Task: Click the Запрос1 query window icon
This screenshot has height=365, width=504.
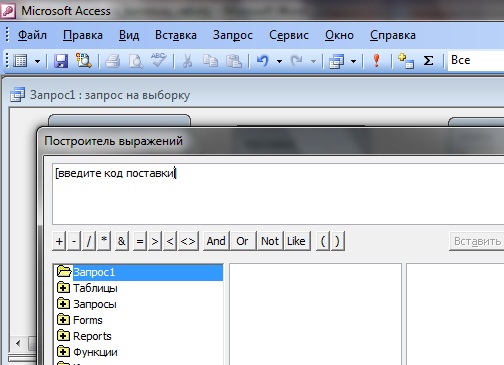Action: 17,95
